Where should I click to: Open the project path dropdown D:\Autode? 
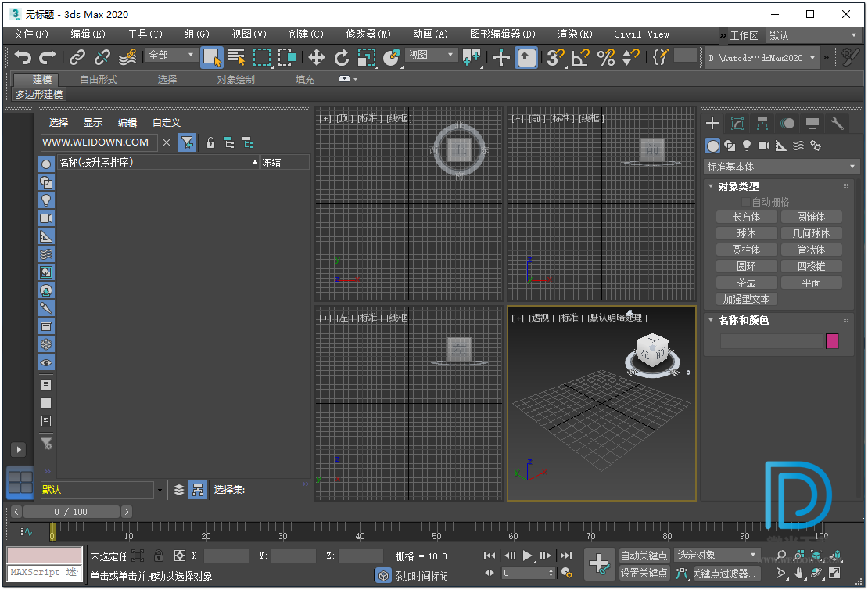pos(762,58)
